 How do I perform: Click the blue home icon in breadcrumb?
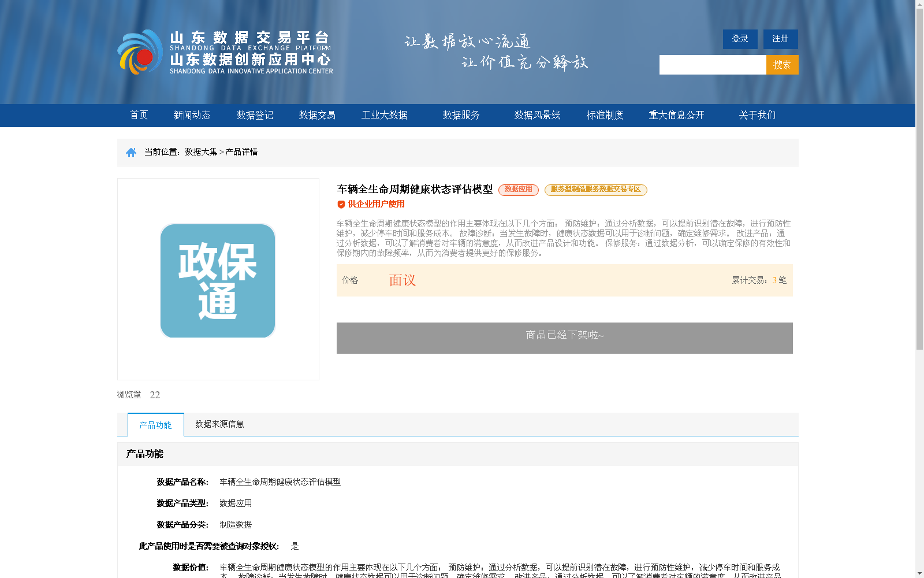pos(131,153)
